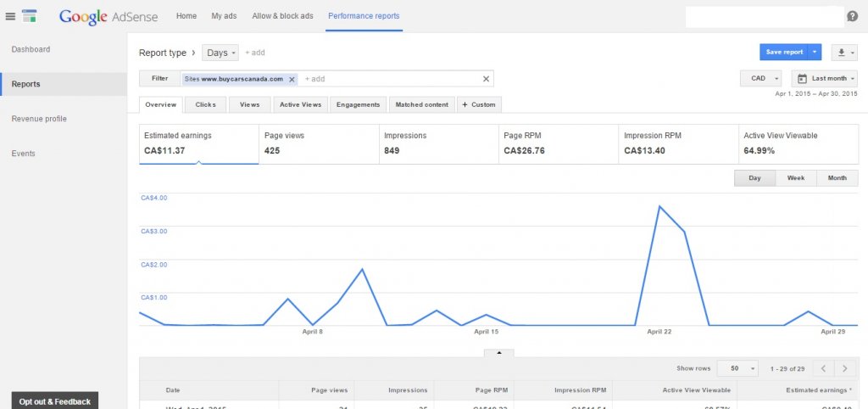Click the help question mark icon
Image resolution: width=868 pixels, height=409 pixels.
pos(853,16)
